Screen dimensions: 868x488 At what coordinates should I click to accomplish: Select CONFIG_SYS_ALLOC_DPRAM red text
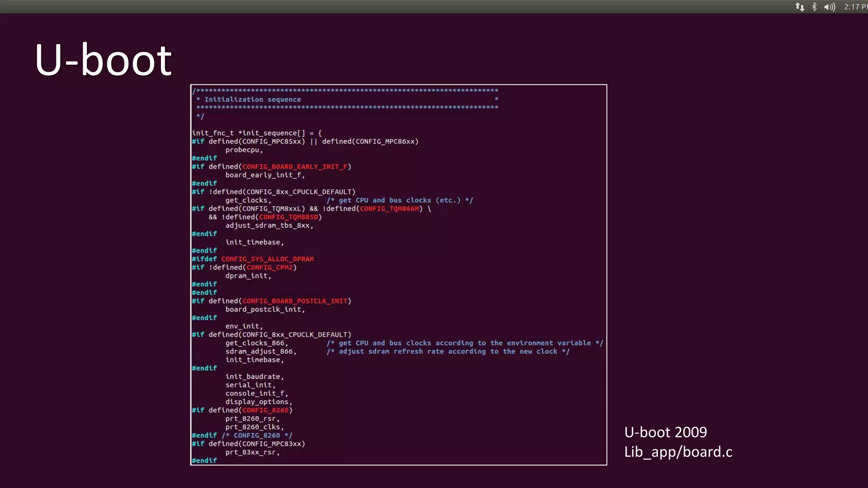tap(267, 259)
